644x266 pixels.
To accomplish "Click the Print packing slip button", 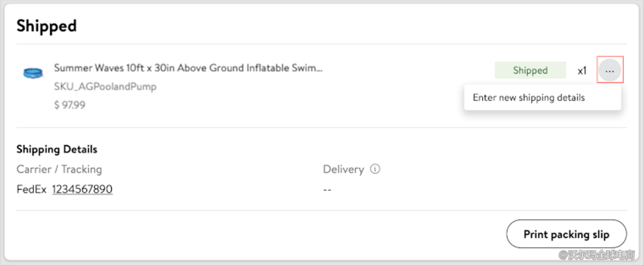I will point(566,234).
